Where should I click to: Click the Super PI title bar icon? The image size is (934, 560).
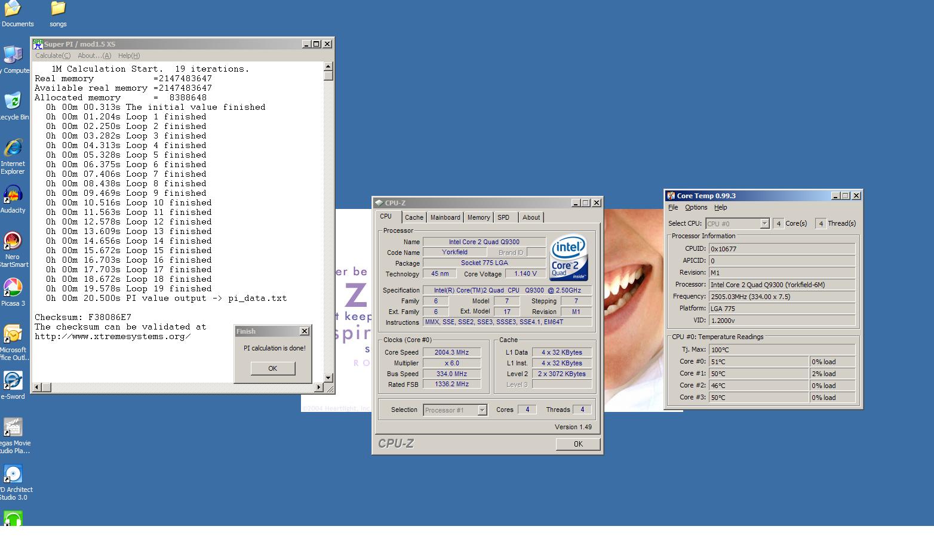[38, 44]
